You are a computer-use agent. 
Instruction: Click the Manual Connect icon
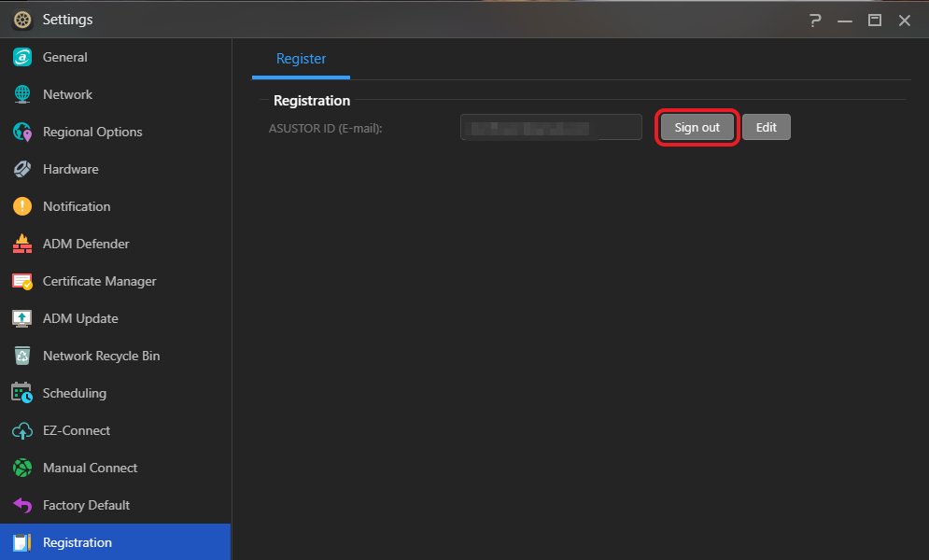coord(22,468)
